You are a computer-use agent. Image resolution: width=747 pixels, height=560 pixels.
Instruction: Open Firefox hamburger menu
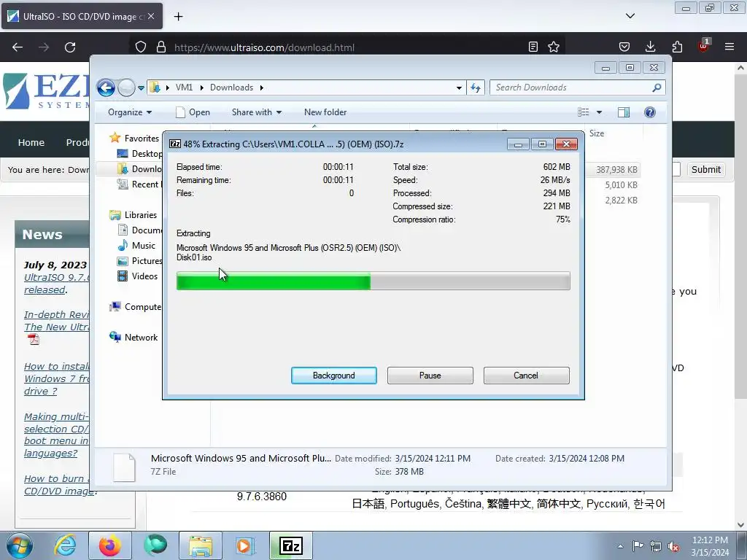tap(729, 47)
